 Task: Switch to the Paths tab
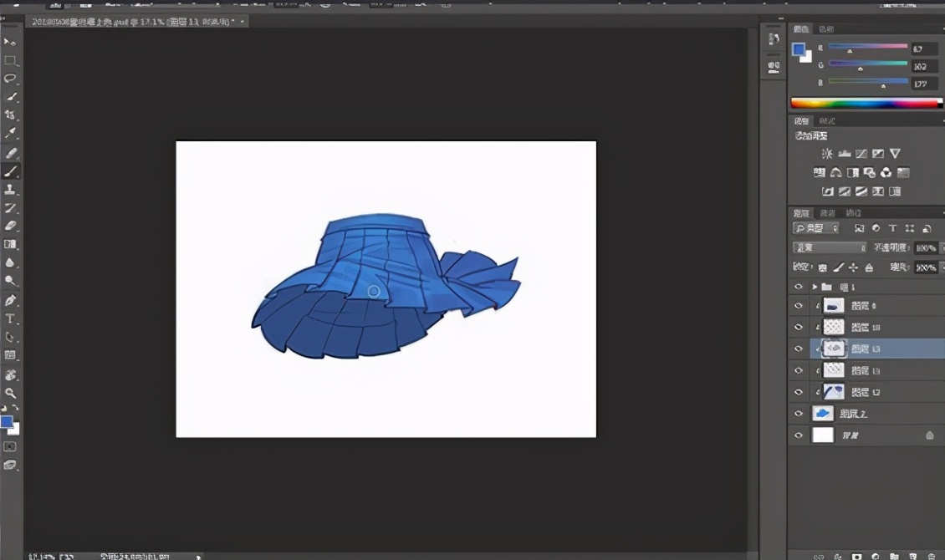tap(853, 213)
